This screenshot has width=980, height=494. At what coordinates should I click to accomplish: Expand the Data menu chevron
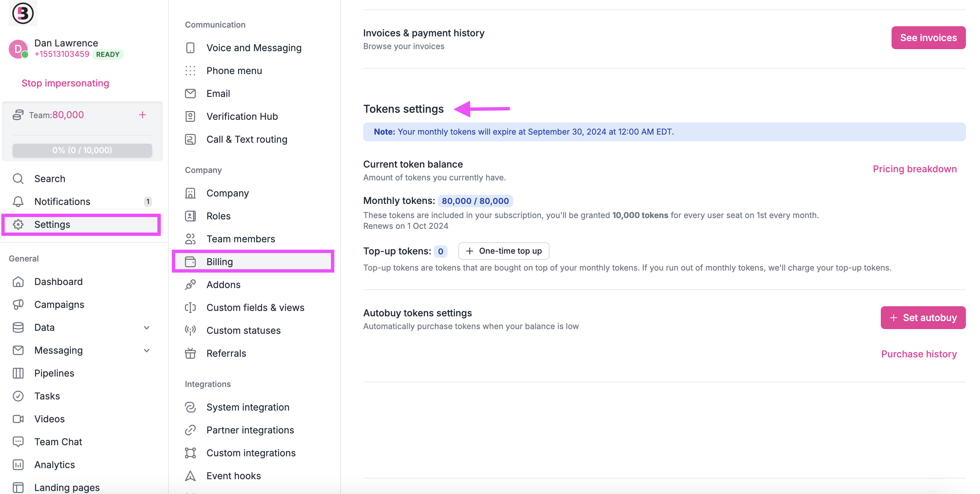(147, 327)
